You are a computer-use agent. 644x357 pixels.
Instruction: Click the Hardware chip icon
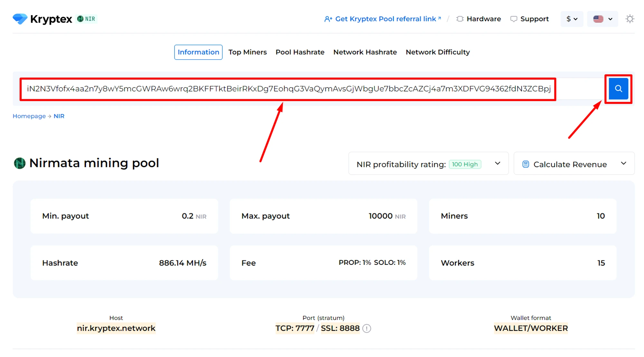[x=460, y=19]
